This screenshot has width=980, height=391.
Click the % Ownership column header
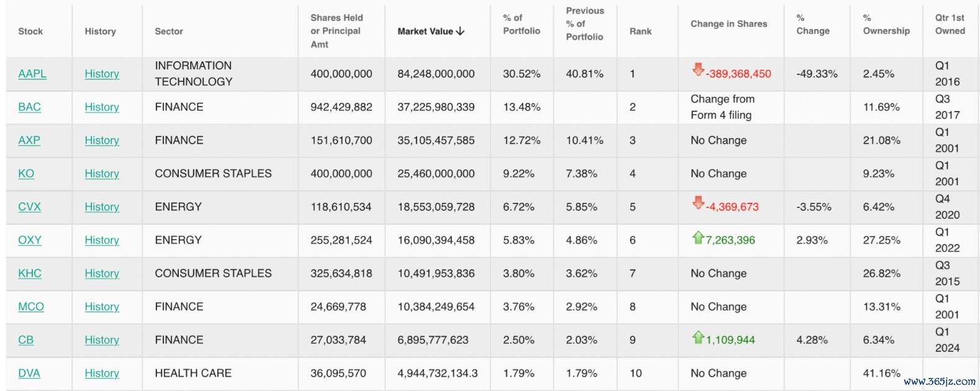tap(886, 24)
